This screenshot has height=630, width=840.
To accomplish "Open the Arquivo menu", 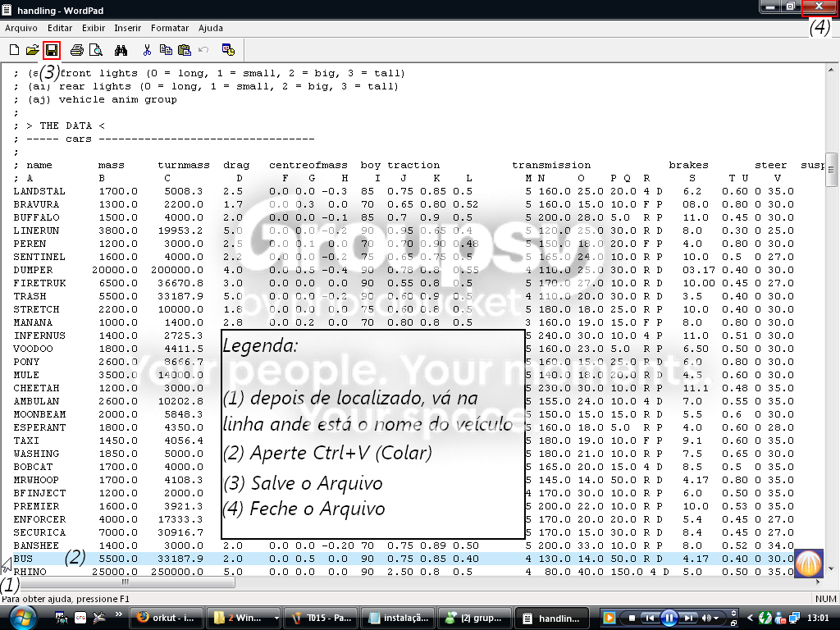I will pos(21,28).
